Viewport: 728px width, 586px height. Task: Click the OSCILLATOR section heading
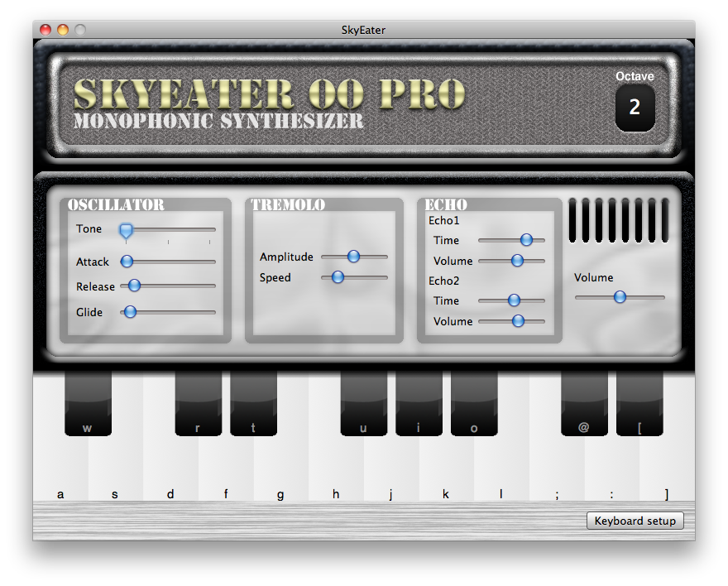click(116, 204)
